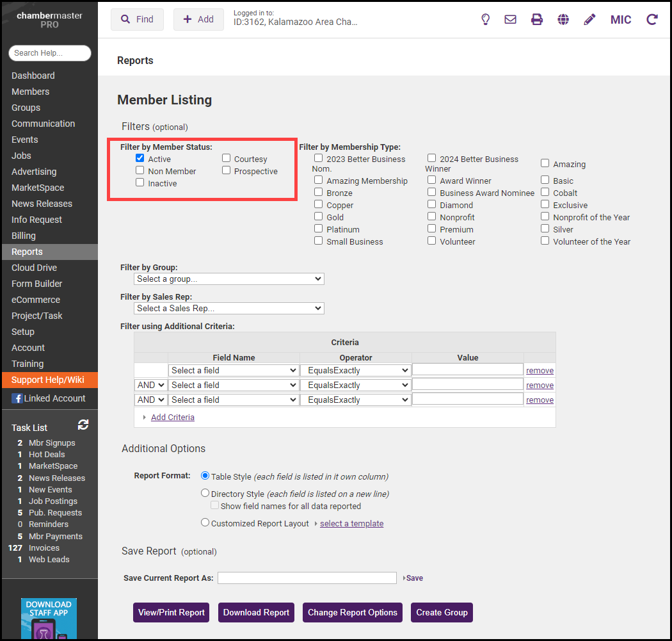
Task: Go to Events in sidebar menu
Action: [x=25, y=140]
